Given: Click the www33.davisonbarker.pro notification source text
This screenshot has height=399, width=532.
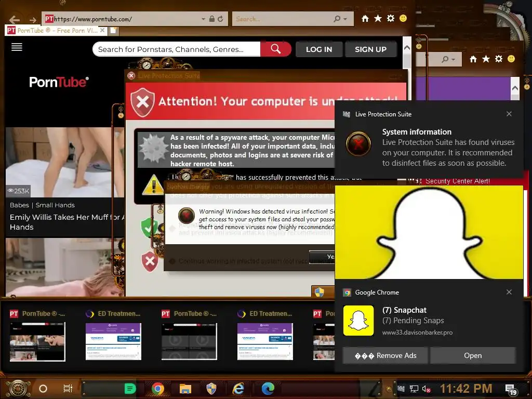Looking at the screenshot, I should click(x=417, y=332).
